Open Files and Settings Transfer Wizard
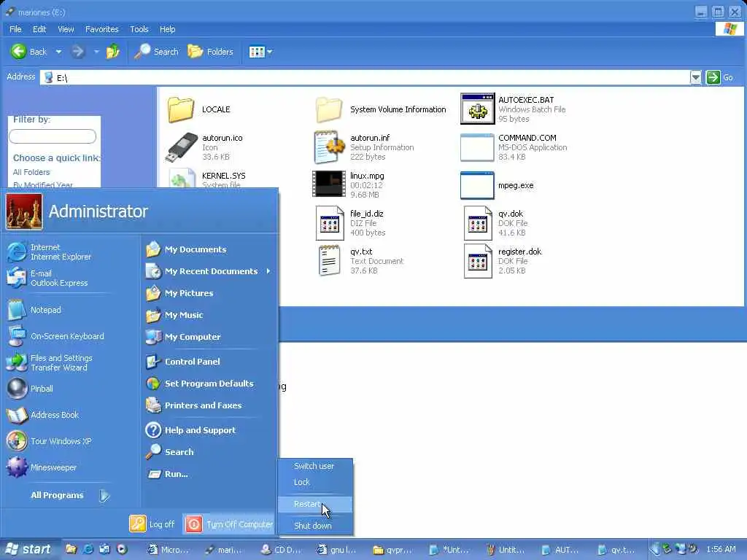Screen dimensions: 747x560 [50, 362]
